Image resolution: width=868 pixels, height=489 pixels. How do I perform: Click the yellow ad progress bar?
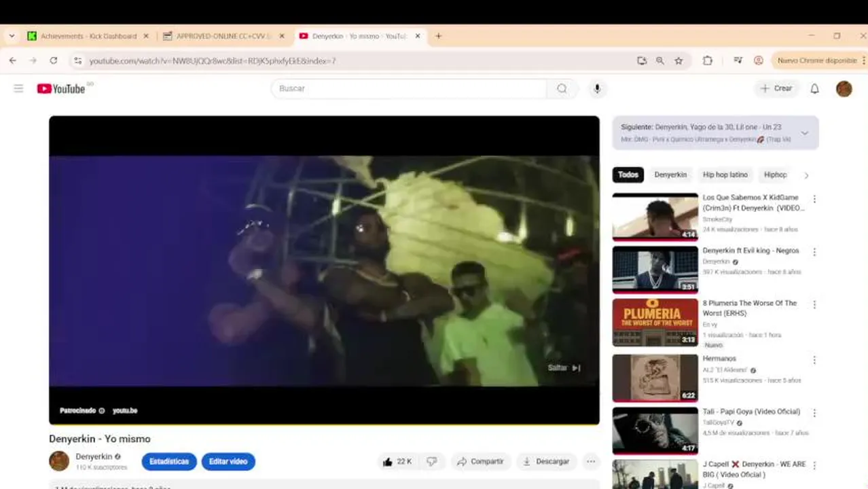(x=324, y=424)
